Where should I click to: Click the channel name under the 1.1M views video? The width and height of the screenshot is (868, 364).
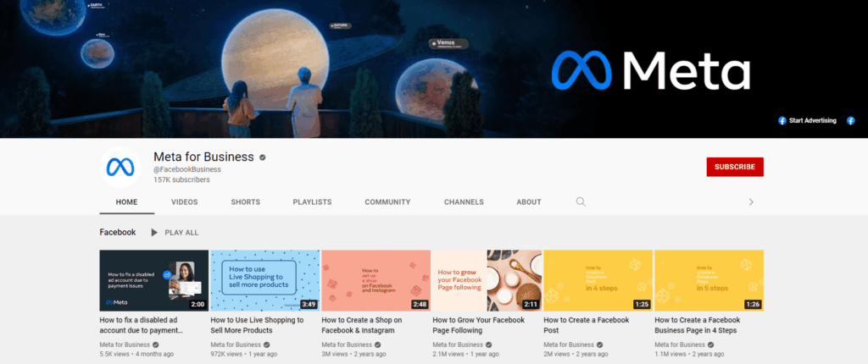tap(679, 345)
